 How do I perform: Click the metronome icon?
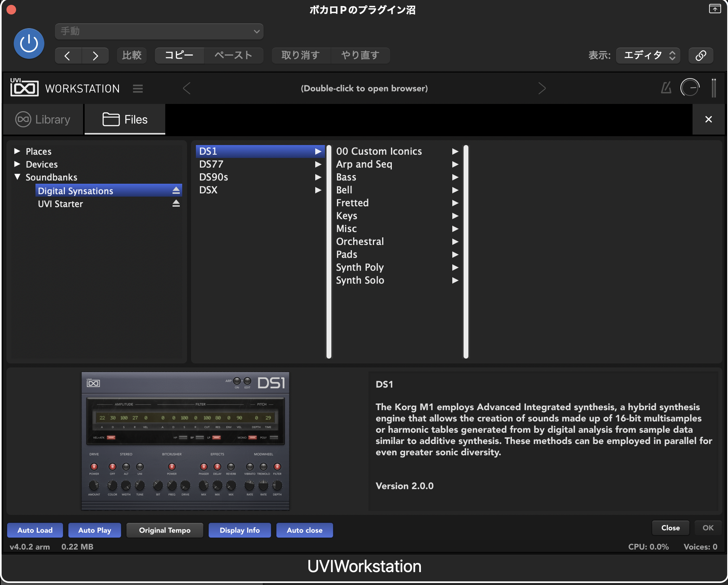(x=666, y=87)
